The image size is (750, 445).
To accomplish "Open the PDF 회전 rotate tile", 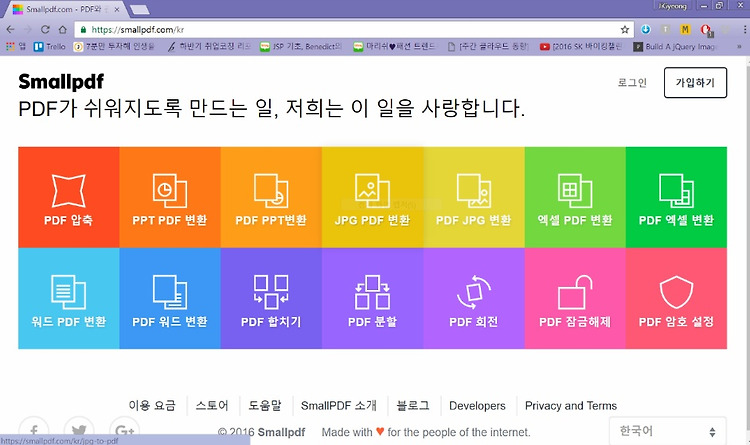I will tap(474, 298).
